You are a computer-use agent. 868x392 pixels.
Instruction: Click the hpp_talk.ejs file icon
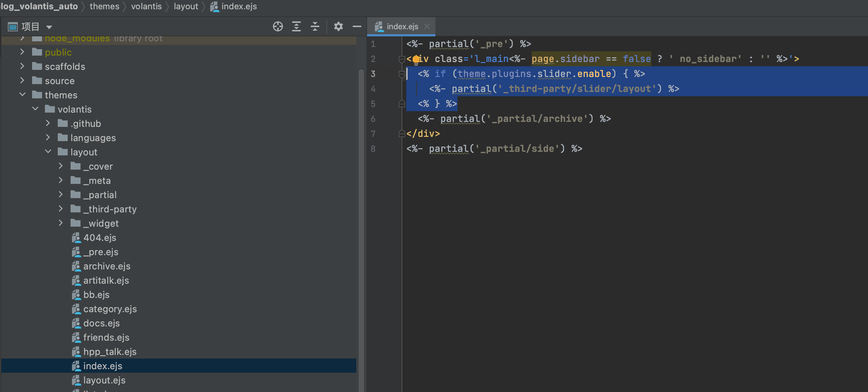coord(76,352)
